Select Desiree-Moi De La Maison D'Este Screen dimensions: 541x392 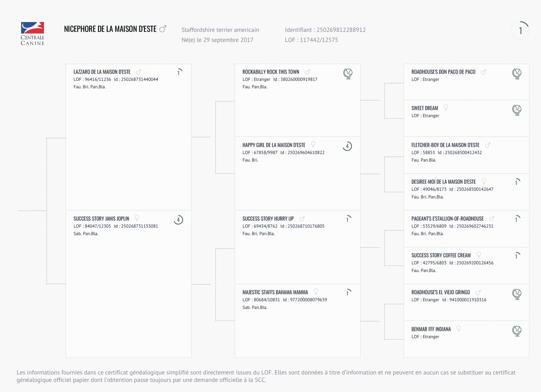click(x=443, y=182)
